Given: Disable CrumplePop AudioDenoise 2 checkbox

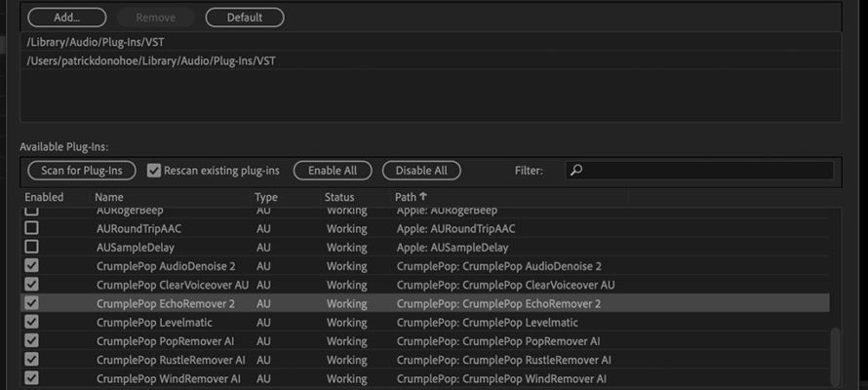Looking at the screenshot, I should pos(32,265).
